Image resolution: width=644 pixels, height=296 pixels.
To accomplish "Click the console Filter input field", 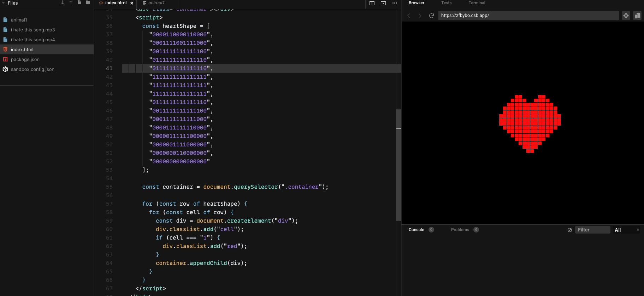I will point(592,230).
